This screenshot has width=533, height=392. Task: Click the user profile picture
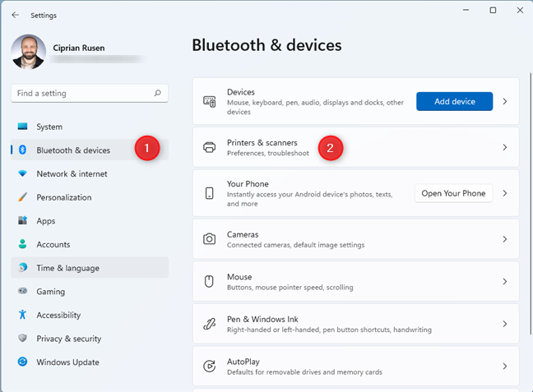[x=28, y=52]
